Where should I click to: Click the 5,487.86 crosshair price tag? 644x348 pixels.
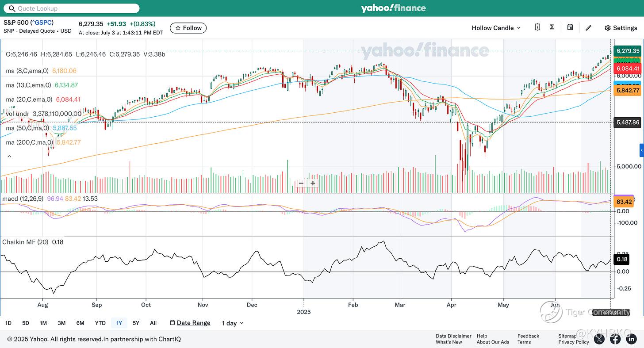pyautogui.click(x=628, y=122)
